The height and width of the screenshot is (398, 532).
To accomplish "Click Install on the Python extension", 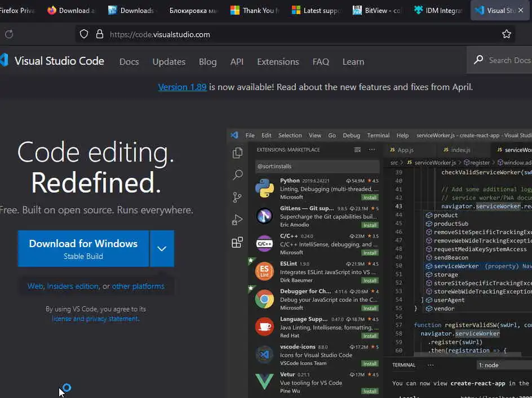I will (x=370, y=197).
